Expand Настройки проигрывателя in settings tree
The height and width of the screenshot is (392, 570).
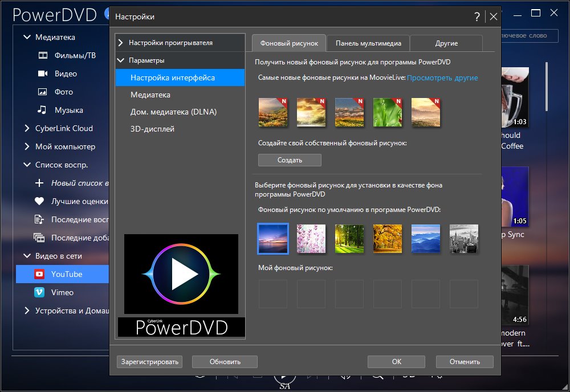coord(121,43)
